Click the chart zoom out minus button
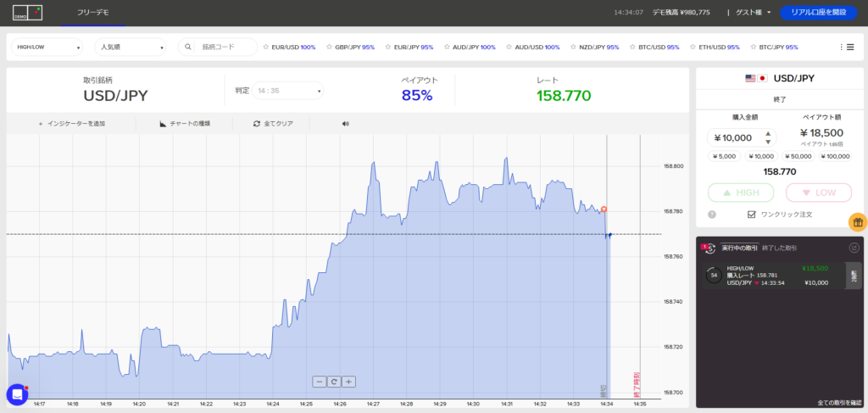This screenshot has height=413, width=868. pos(319,382)
